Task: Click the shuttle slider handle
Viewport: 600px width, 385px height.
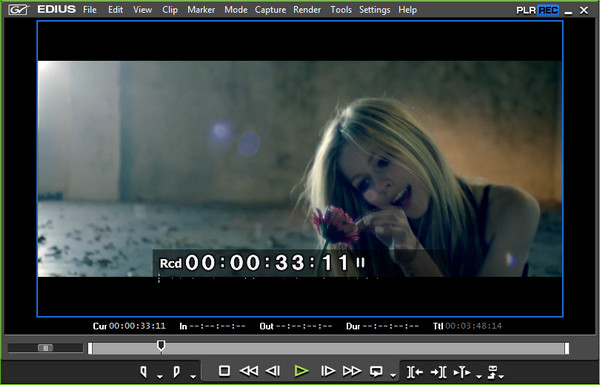Action: pos(46,347)
